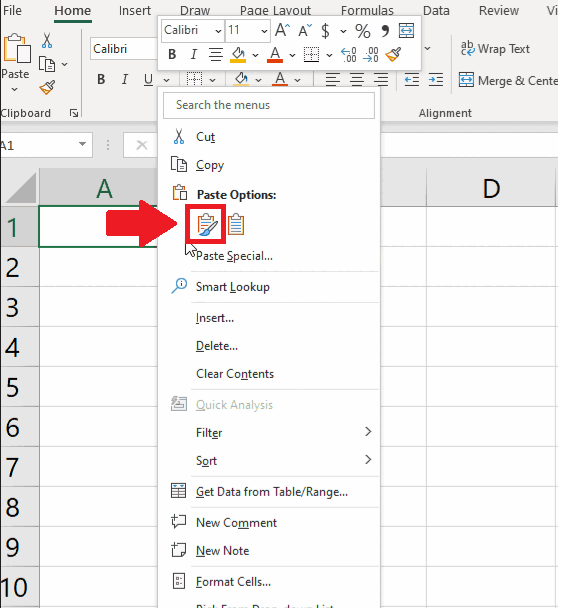The width and height of the screenshot is (565, 608).
Task: Apply red font color from the mini toolbar
Action: (x=275, y=55)
